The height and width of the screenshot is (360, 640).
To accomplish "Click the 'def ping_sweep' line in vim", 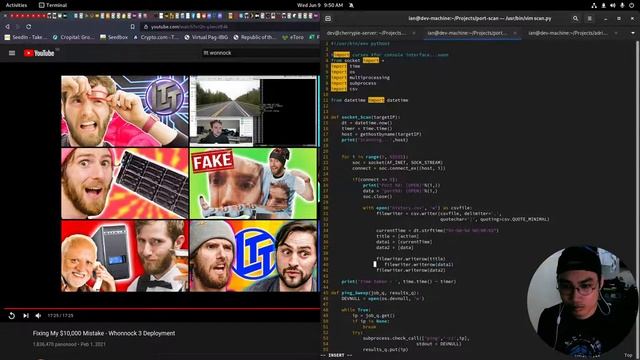I will [x=374, y=293].
